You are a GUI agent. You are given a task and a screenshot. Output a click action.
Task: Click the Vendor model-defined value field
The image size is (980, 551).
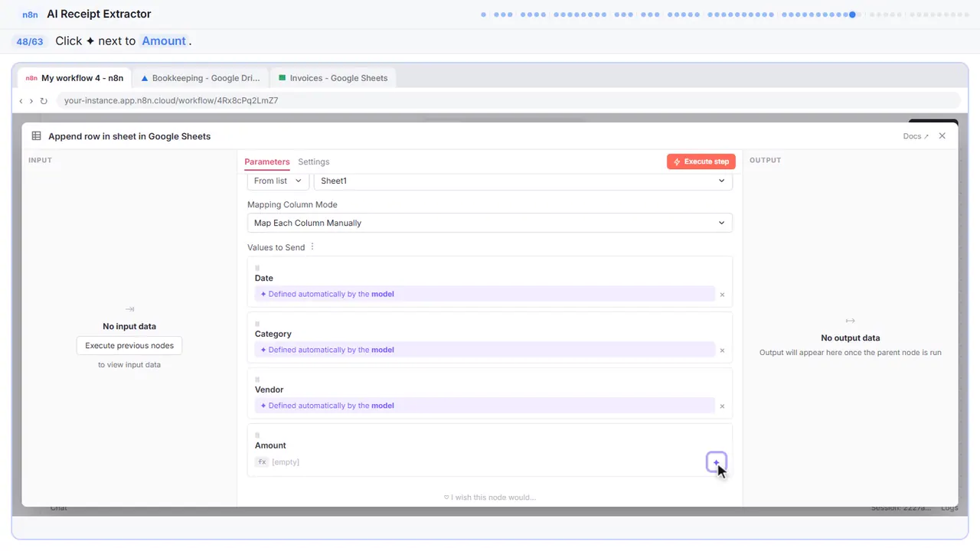(485, 406)
